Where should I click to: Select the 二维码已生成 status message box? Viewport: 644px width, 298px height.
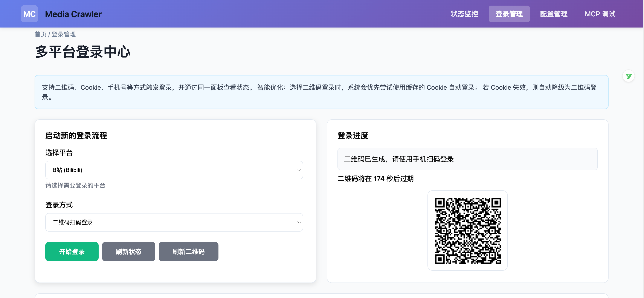(467, 159)
